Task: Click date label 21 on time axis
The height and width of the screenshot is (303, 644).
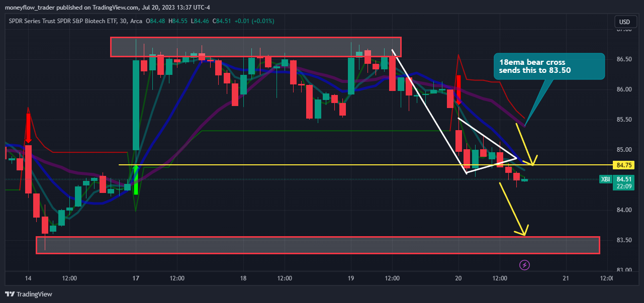Action: (566, 278)
